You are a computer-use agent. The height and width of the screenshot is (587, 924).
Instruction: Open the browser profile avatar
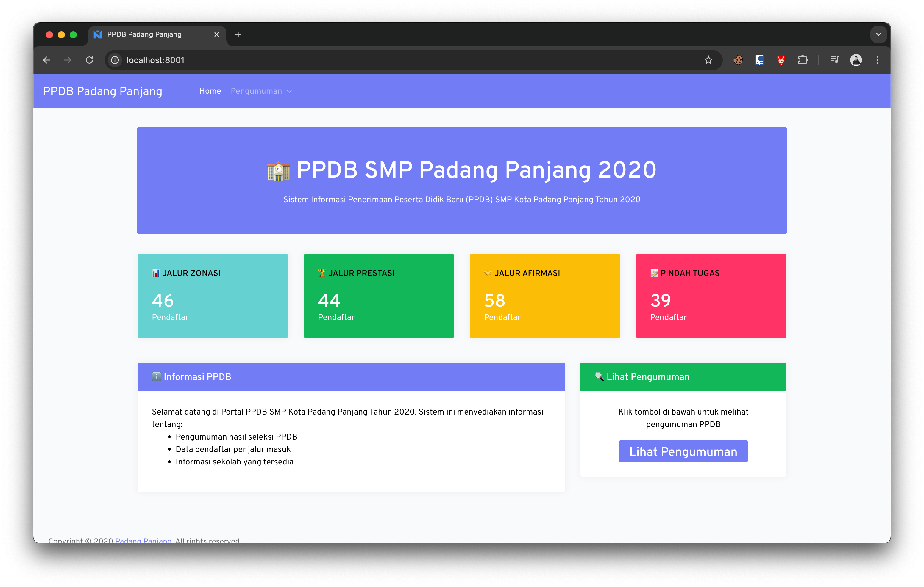tap(856, 60)
